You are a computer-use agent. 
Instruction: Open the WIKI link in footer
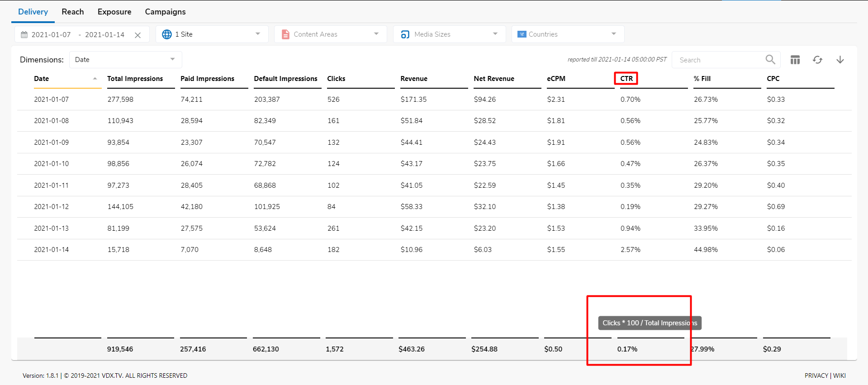pyautogui.click(x=840, y=375)
